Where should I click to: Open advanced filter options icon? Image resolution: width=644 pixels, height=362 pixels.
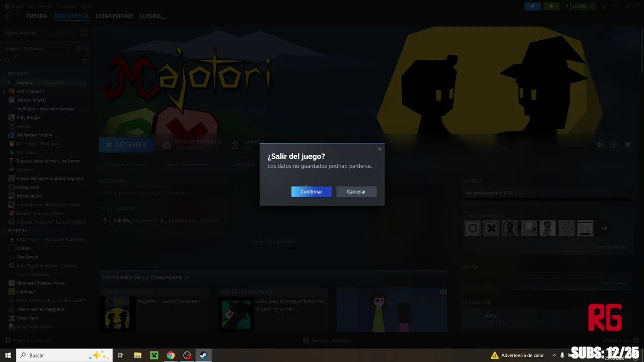point(84,61)
